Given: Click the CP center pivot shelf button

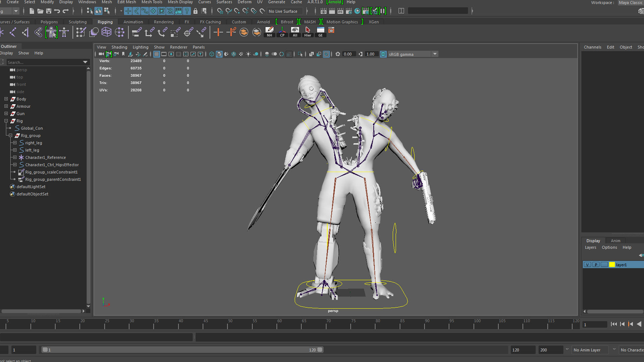Looking at the screenshot, I should point(282,32).
